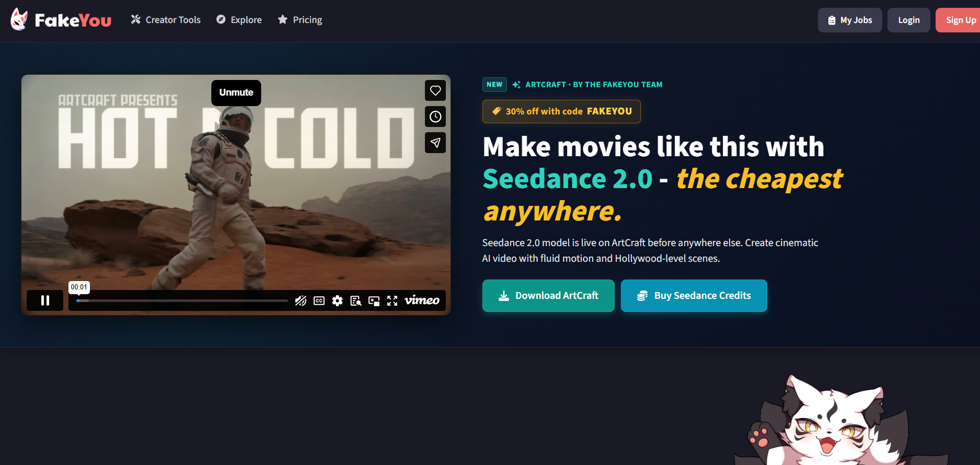
Task: Enable picture-in-picture mode
Action: coord(374,300)
